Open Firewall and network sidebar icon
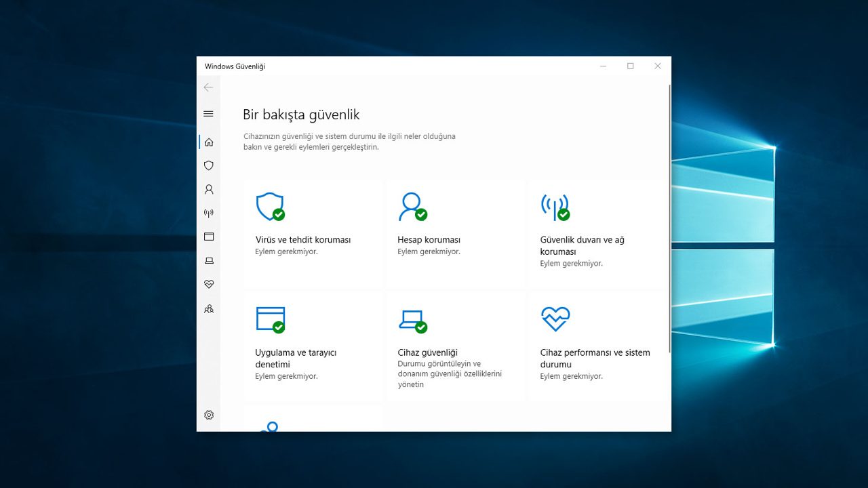 point(209,213)
